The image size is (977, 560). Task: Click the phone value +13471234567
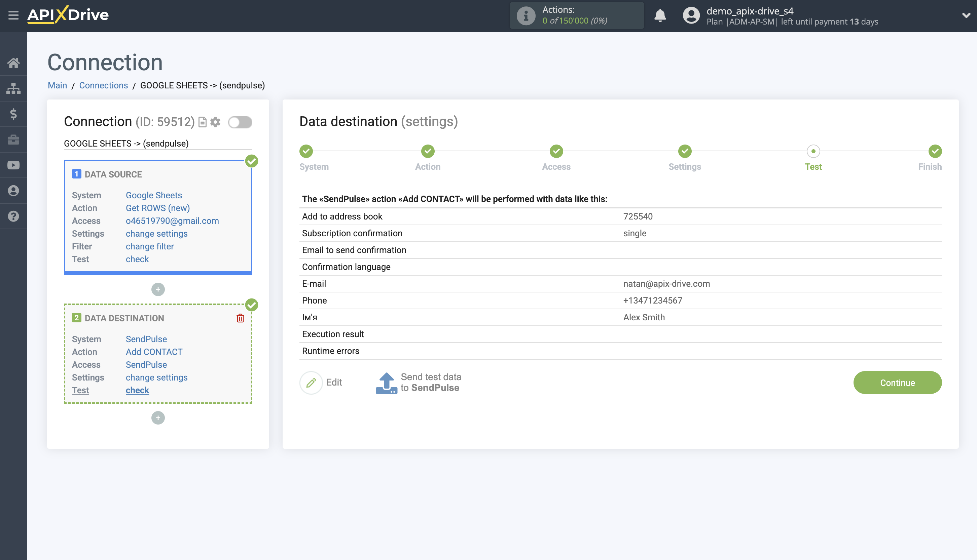pyautogui.click(x=653, y=301)
